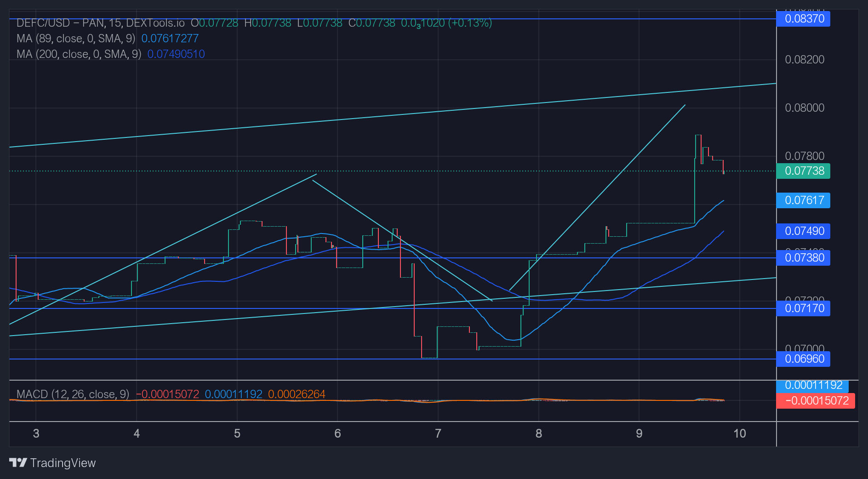Click date 9 on the time axis

(x=639, y=433)
